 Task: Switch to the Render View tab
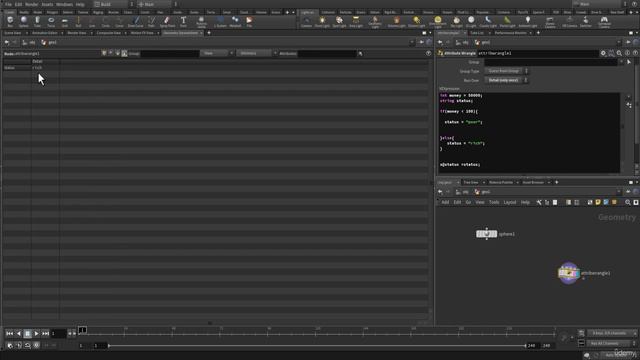[x=77, y=33]
